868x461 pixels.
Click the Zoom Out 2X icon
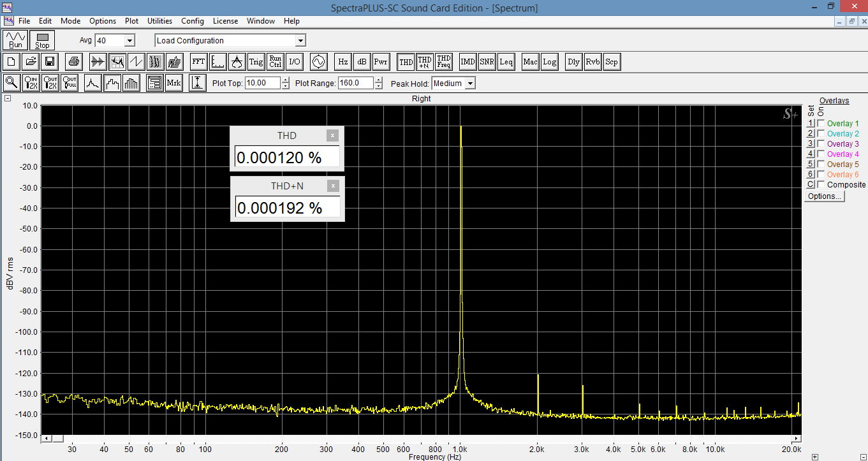point(50,83)
